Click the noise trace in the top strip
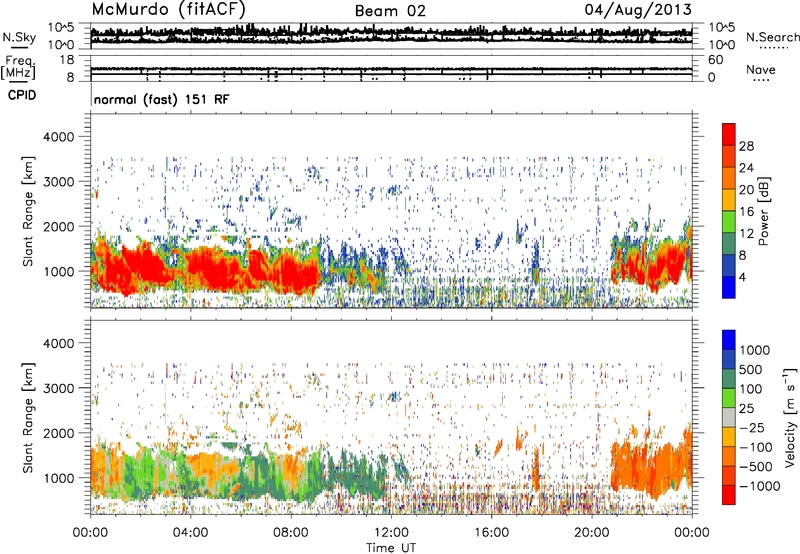The width and height of the screenshot is (800, 554). coord(391,33)
